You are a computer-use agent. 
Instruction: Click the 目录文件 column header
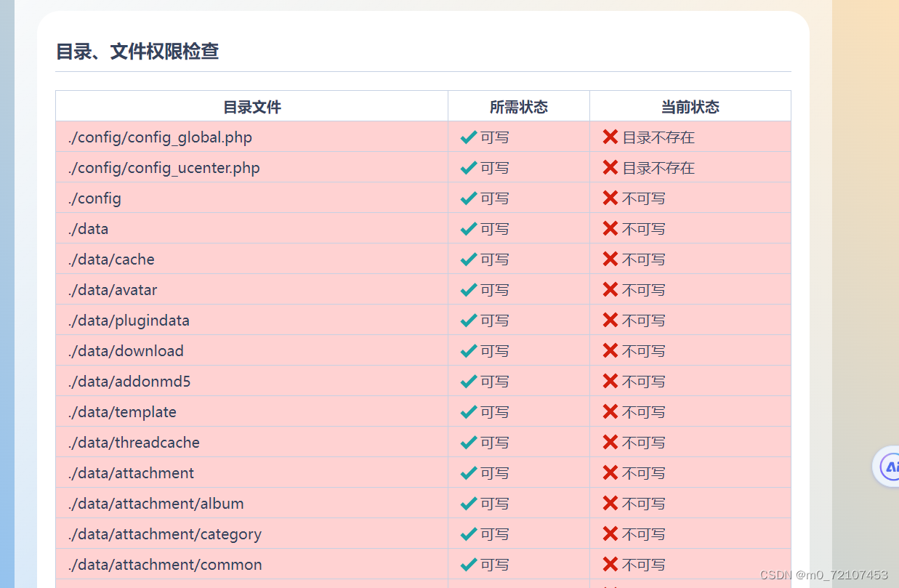point(251,107)
